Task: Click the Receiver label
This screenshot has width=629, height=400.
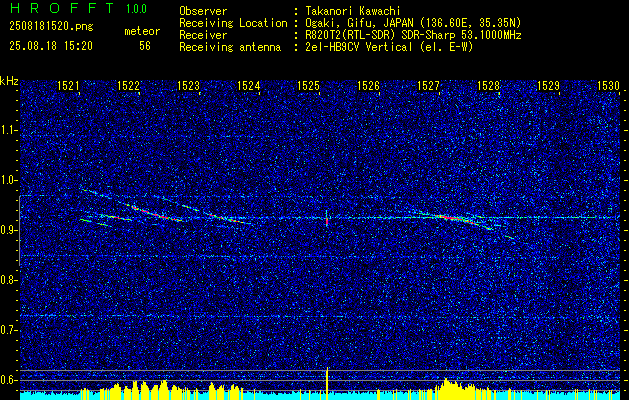Action: point(203,35)
